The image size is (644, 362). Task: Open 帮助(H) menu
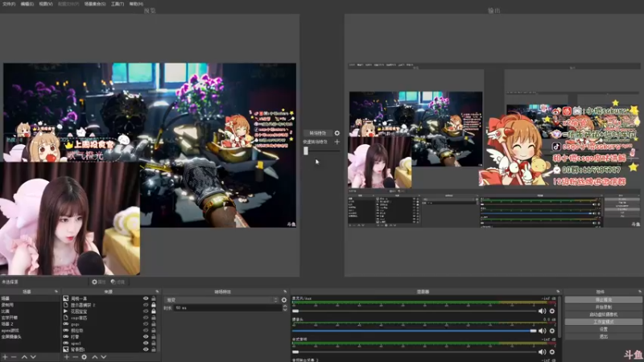point(136,4)
